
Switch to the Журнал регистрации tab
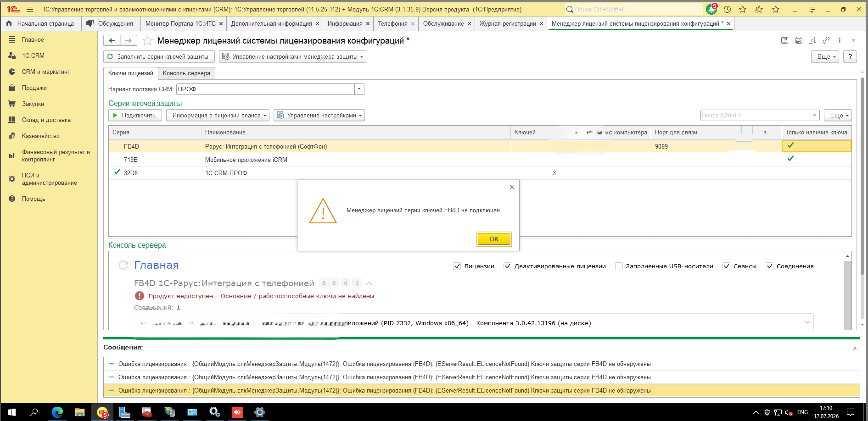(508, 23)
